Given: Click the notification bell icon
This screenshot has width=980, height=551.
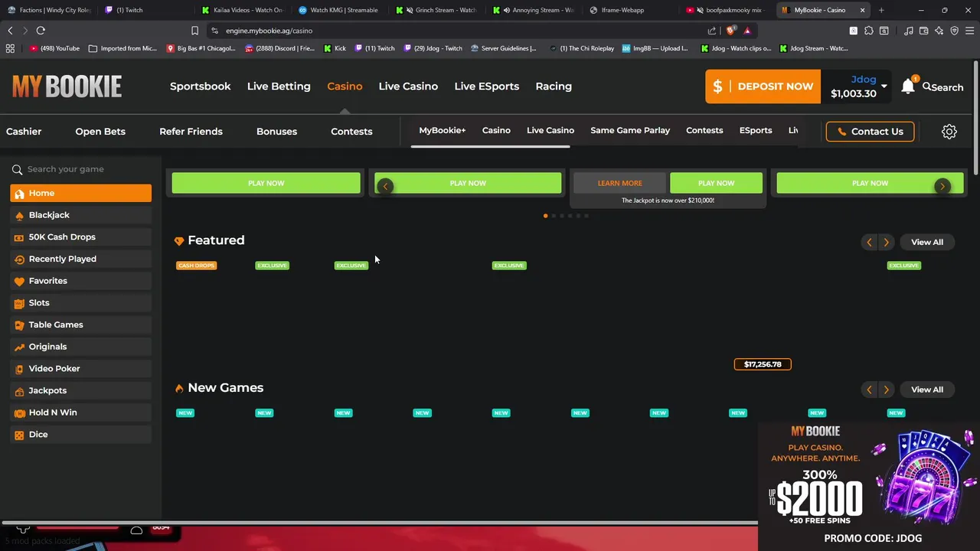Looking at the screenshot, I should [907, 86].
